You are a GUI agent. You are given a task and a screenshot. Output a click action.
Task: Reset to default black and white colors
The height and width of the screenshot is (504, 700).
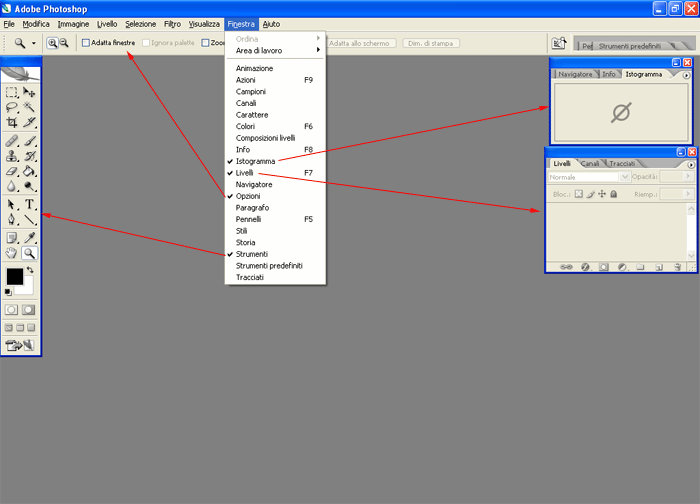[8, 292]
